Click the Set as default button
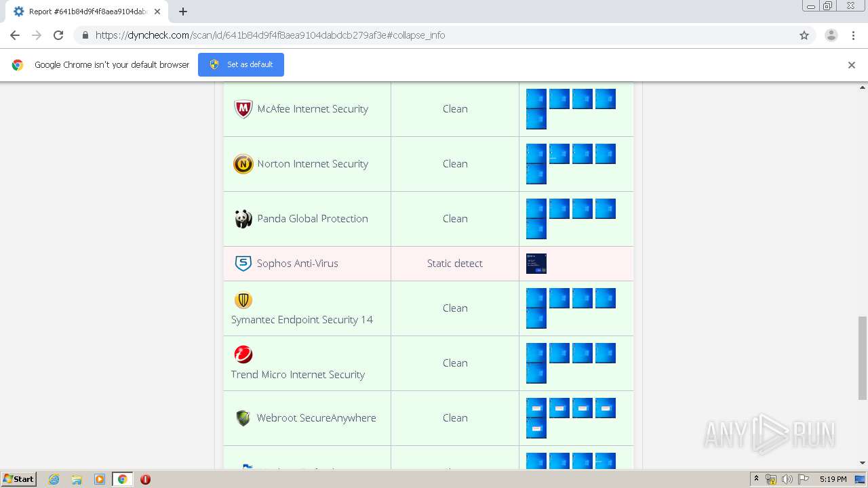The width and height of the screenshot is (868, 488). tap(241, 64)
